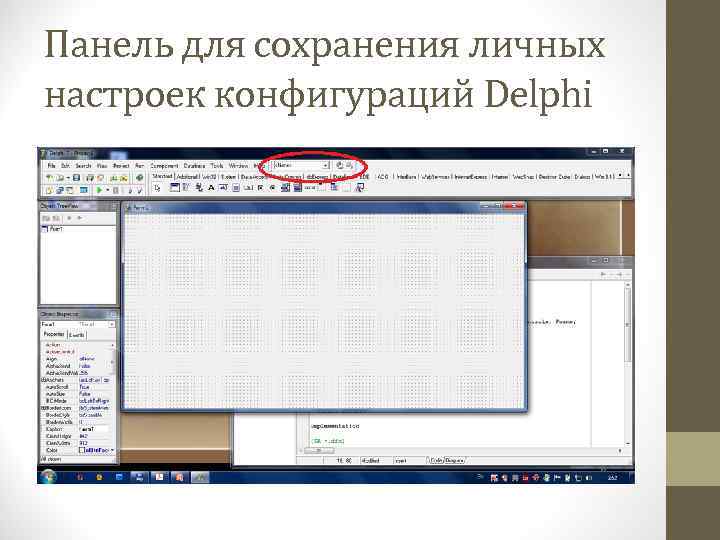Viewport: 720px width, 540px height.
Task: Click the palette pointer arrow tool
Action: (x=158, y=188)
